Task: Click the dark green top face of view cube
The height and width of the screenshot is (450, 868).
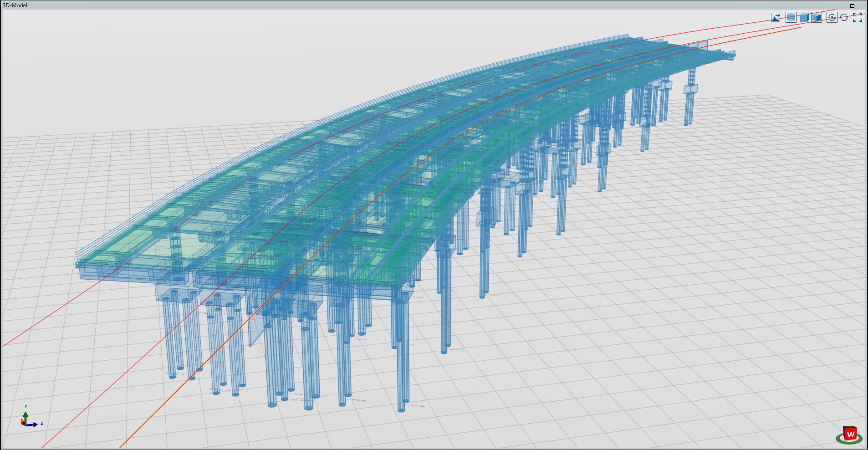Action: (x=849, y=428)
